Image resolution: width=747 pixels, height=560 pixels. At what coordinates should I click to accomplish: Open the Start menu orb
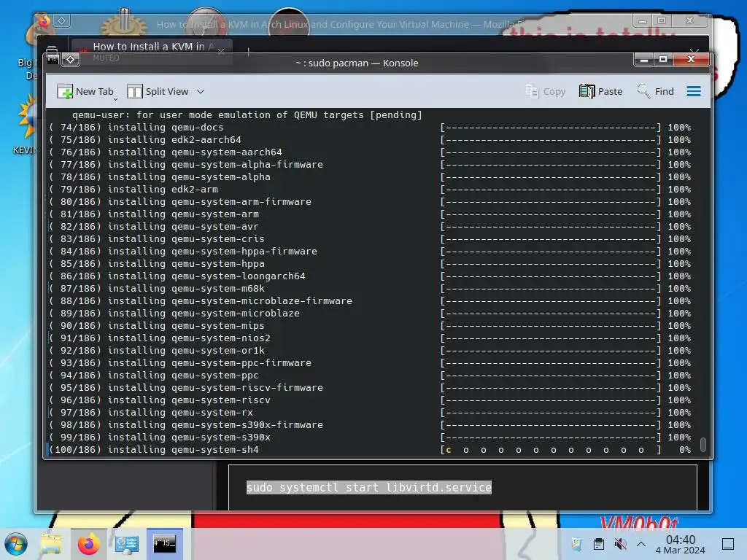16,544
